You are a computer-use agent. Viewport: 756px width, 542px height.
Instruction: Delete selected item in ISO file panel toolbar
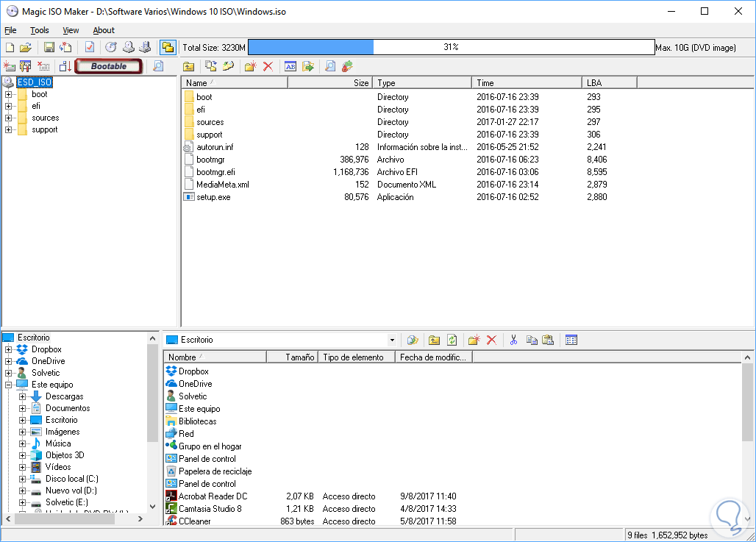268,66
